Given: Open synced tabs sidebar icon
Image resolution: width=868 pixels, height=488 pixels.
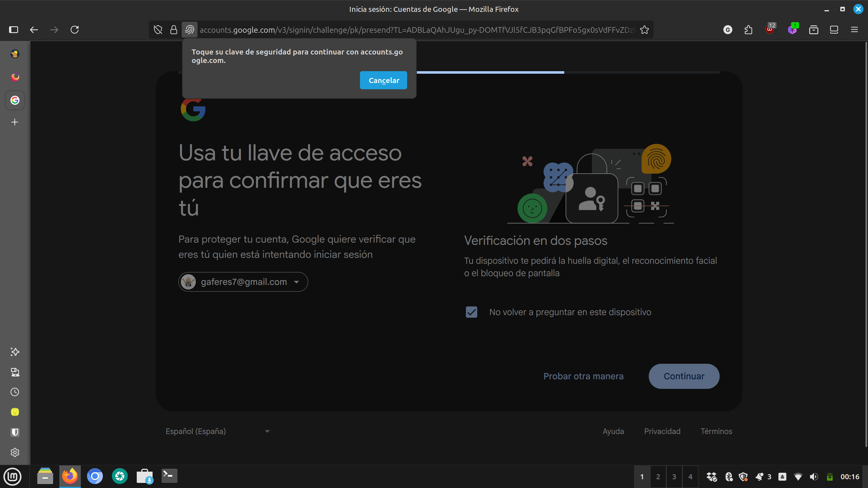Looking at the screenshot, I should tap(15, 372).
